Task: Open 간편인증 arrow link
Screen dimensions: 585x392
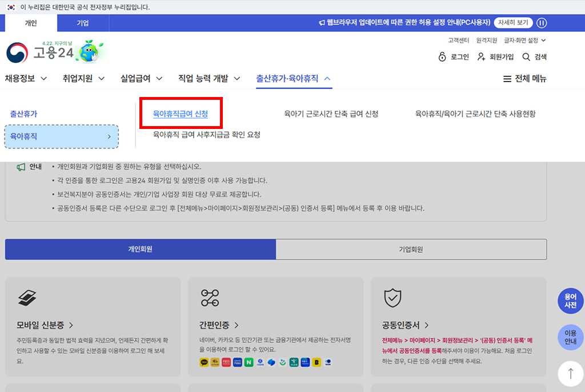Action: tap(237, 325)
